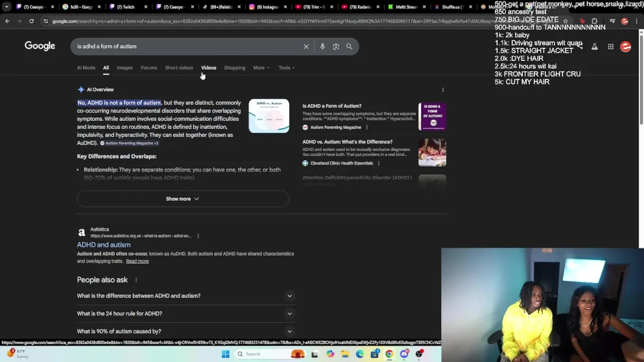The image size is (644, 362).
Task: Open 'Is ADHD a Form of Autism?' source
Action: (x=332, y=106)
